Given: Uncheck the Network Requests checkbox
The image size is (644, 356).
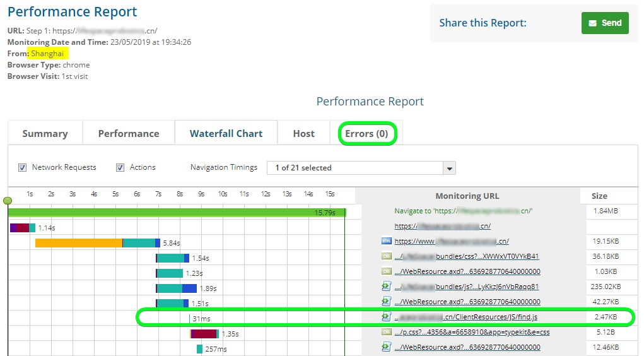Looking at the screenshot, I should pyautogui.click(x=23, y=168).
